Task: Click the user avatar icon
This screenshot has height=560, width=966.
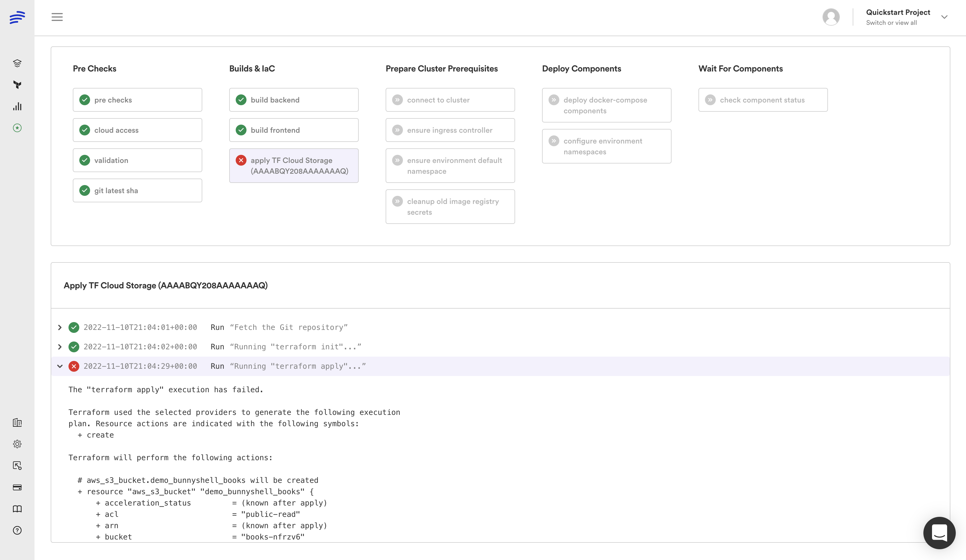Action: point(831,17)
